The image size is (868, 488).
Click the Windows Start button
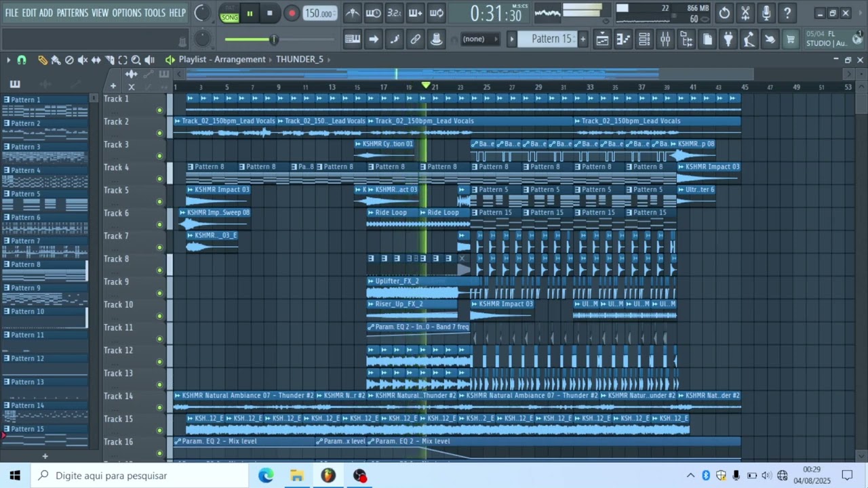(x=15, y=476)
